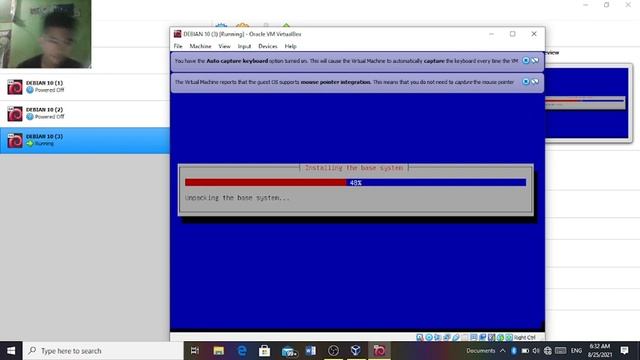640x360 pixels.
Task: Open the Action Center notifications
Action: pos(624,351)
